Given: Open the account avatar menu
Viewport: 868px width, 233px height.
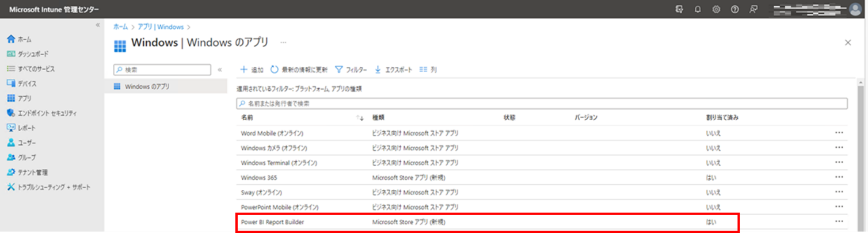Looking at the screenshot, I should [x=855, y=9].
